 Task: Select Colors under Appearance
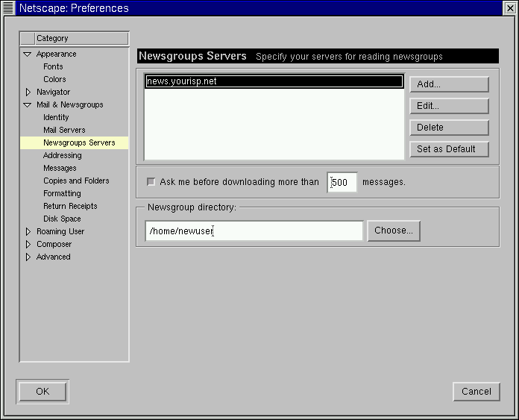tap(54, 80)
